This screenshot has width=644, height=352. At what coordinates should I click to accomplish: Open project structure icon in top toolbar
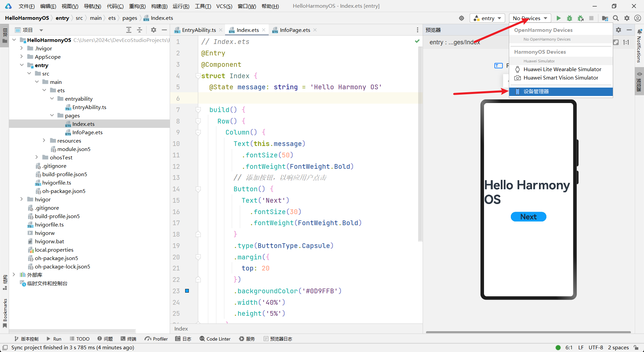coord(605,18)
